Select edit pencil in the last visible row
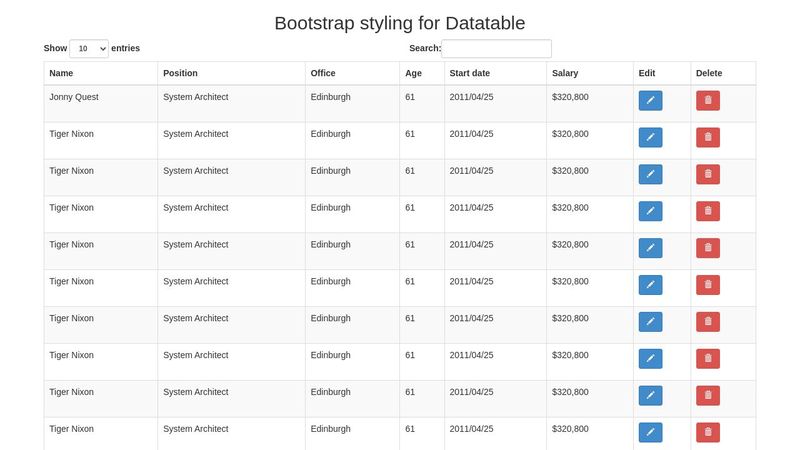The height and width of the screenshot is (450, 800). click(650, 432)
